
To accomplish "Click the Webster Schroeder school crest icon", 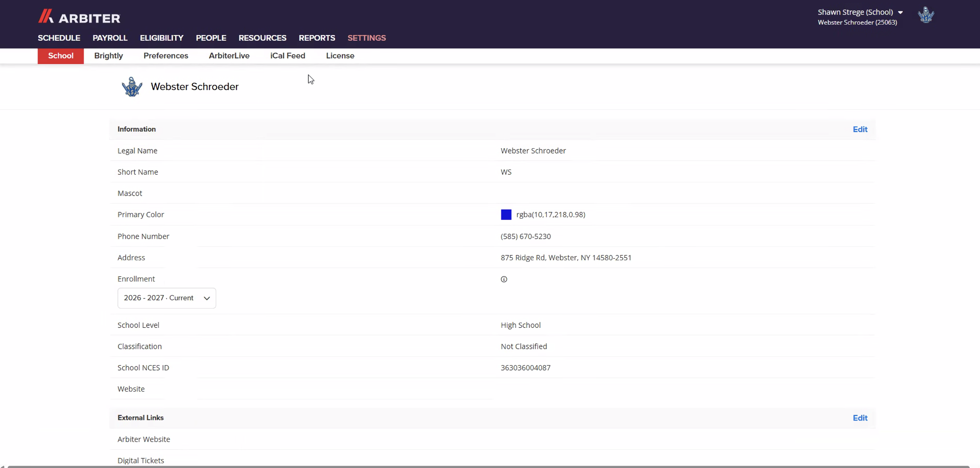I will coord(132,87).
